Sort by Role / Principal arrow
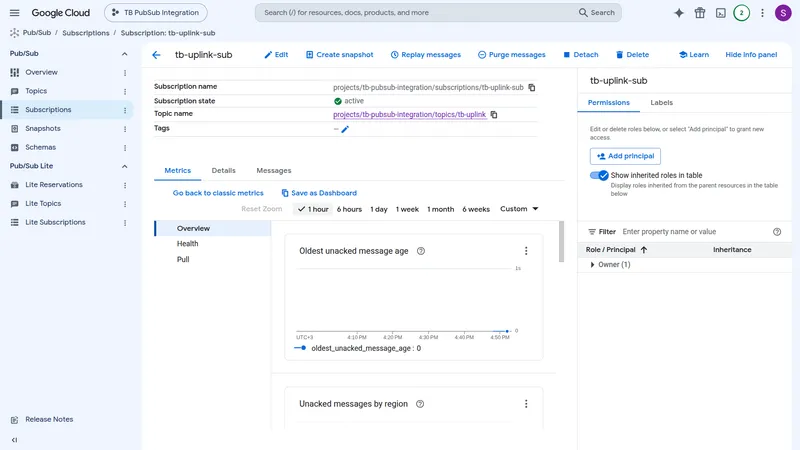 pyautogui.click(x=644, y=250)
